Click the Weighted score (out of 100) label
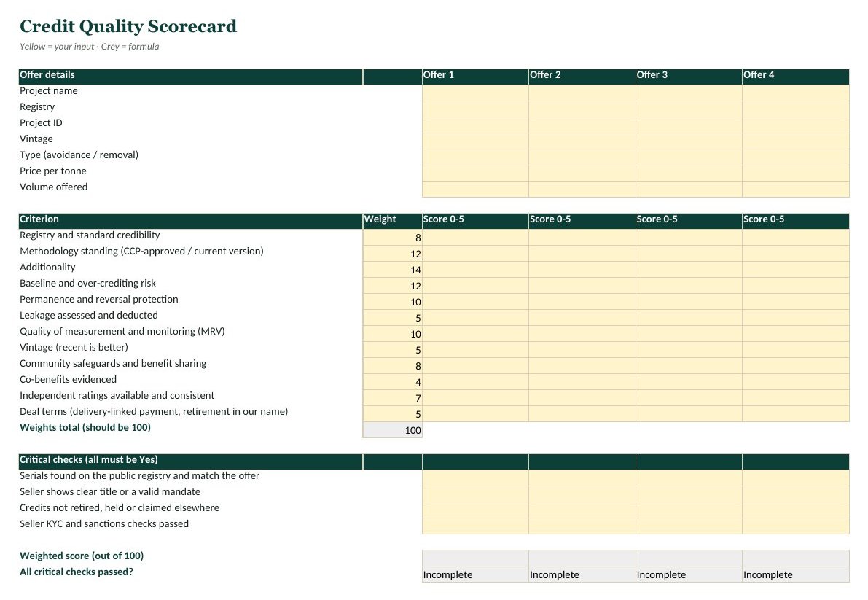This screenshot has width=868, height=600. (82, 556)
